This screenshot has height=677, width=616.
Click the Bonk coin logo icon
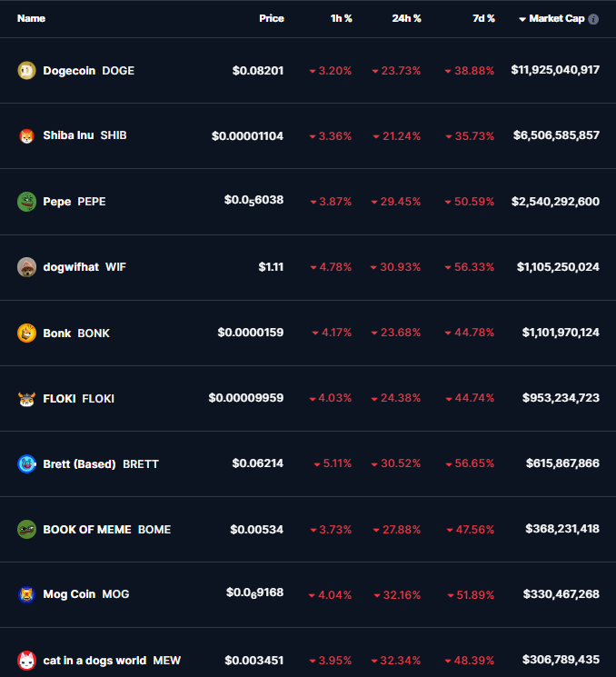point(26,333)
